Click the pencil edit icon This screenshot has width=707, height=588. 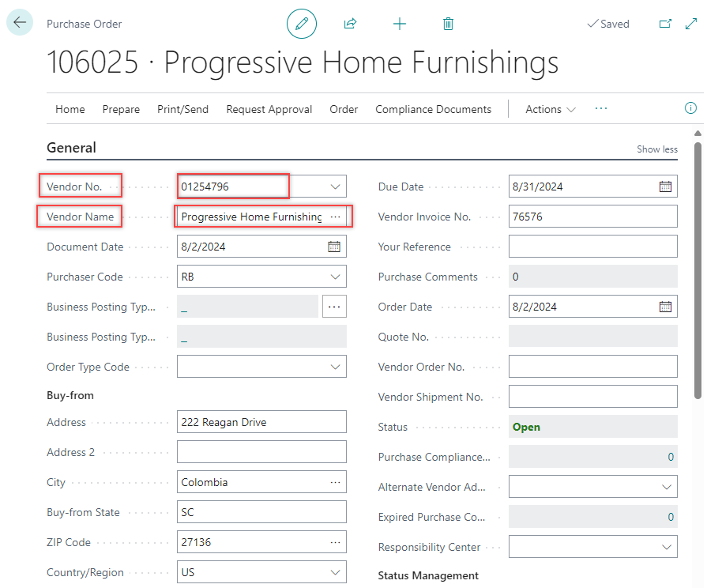click(x=301, y=24)
